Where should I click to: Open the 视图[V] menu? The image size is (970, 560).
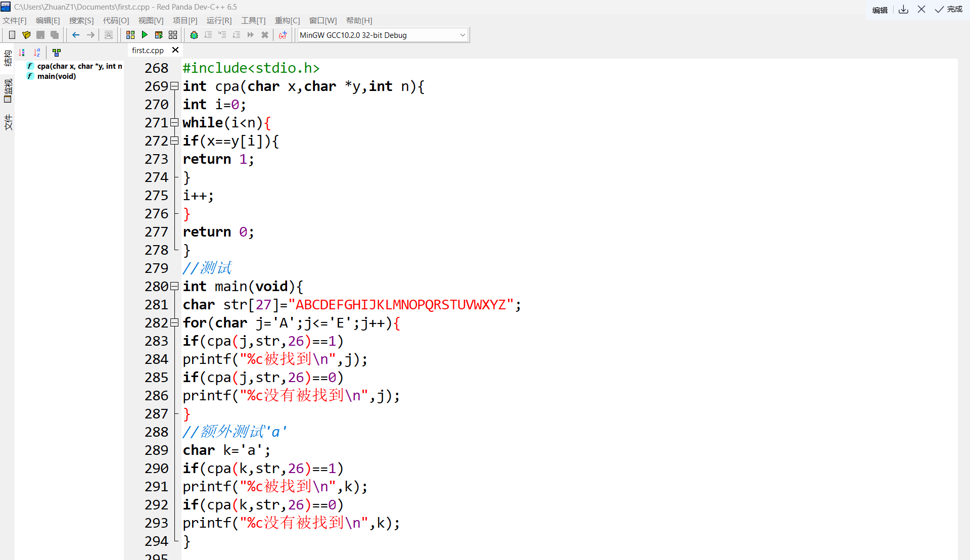(151, 21)
